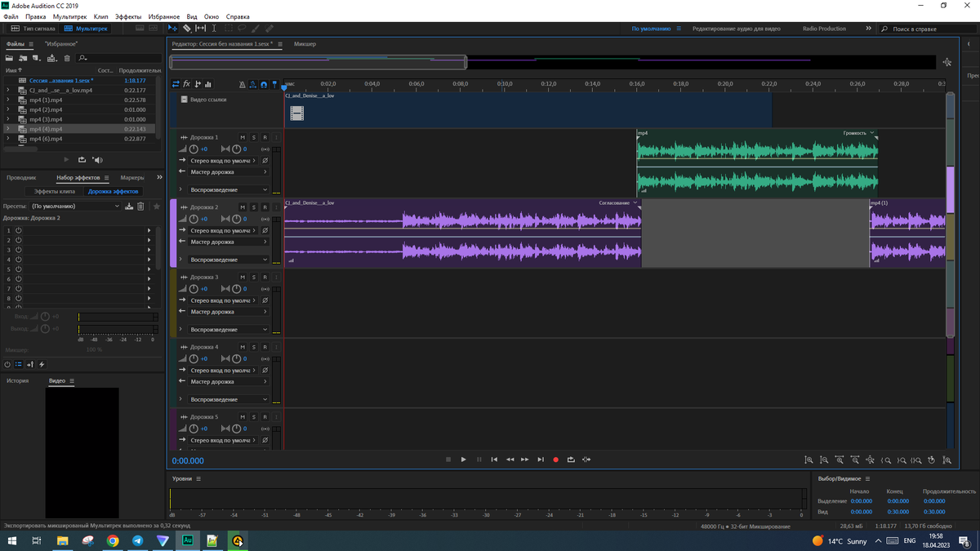Click the Open File folder icon in Files panel
Screen dimensions: 980x551
[10, 58]
